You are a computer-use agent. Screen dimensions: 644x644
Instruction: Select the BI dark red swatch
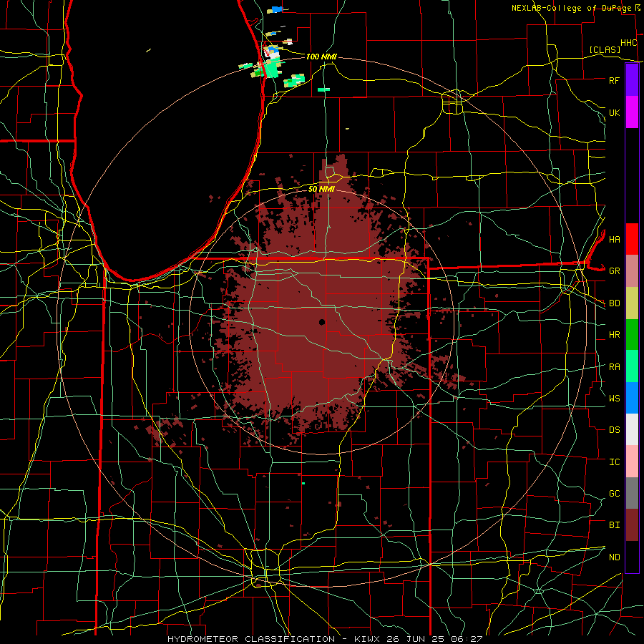point(632,525)
